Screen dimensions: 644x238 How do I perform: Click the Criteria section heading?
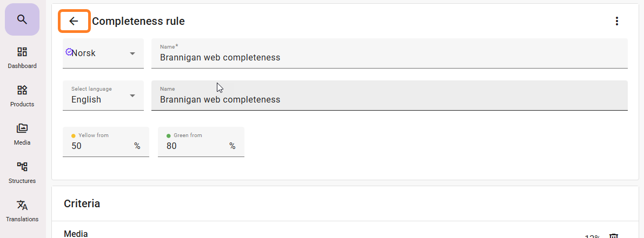tap(82, 203)
